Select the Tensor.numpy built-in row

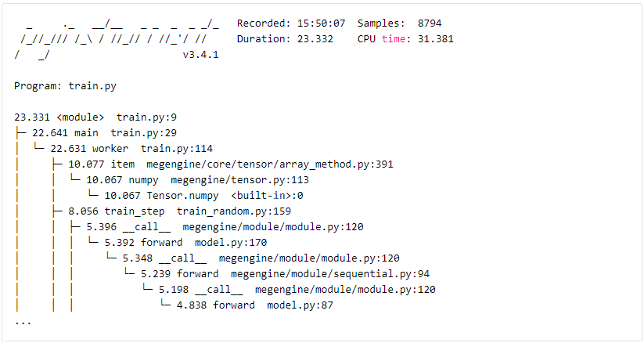(203, 195)
